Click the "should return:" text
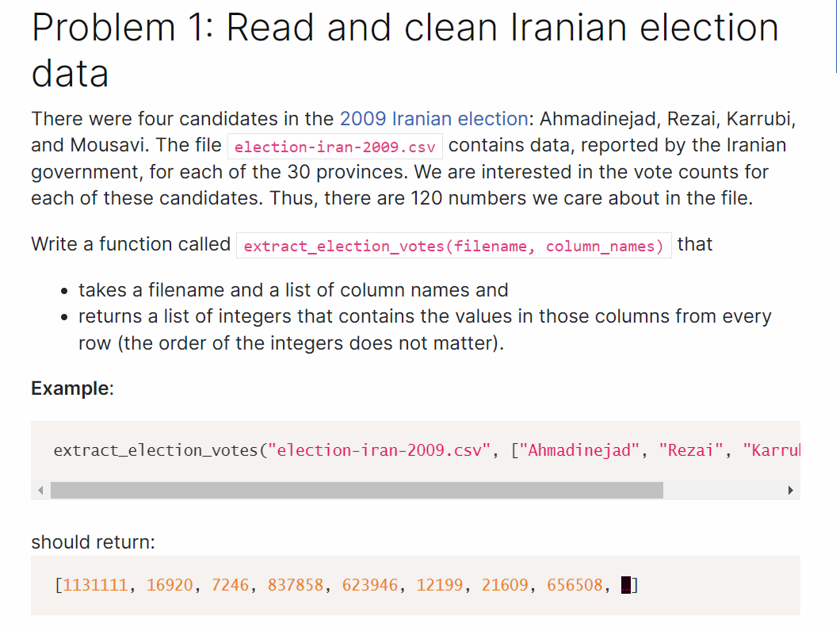840x631 pixels. coord(93,542)
